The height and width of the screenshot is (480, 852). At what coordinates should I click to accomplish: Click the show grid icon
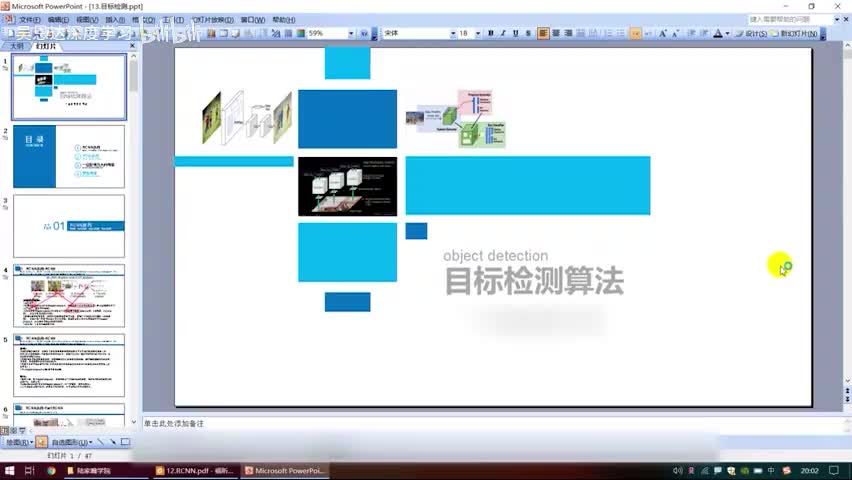pos(289,33)
